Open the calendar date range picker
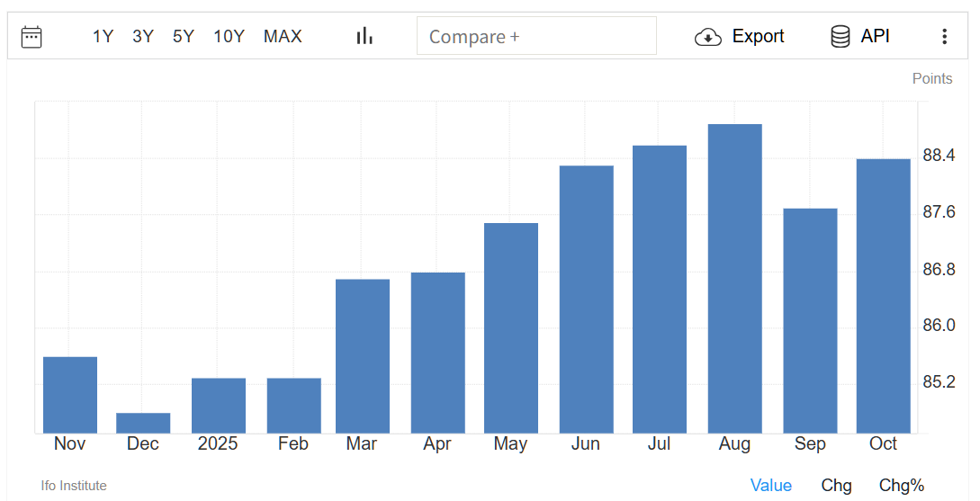Screen dimensions: 980x501 (31, 37)
